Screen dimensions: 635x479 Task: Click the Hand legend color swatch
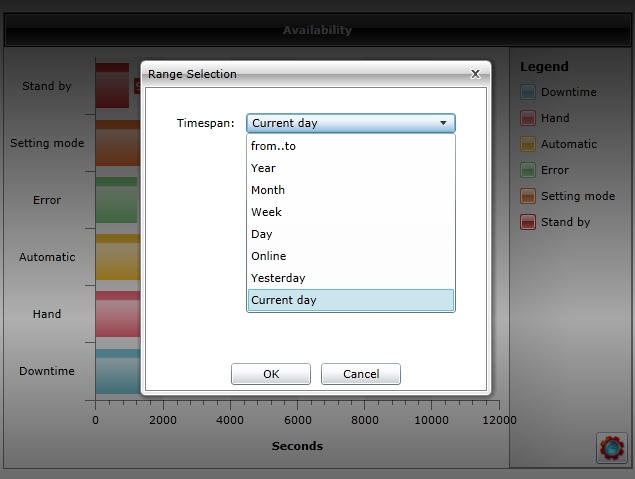click(x=528, y=119)
